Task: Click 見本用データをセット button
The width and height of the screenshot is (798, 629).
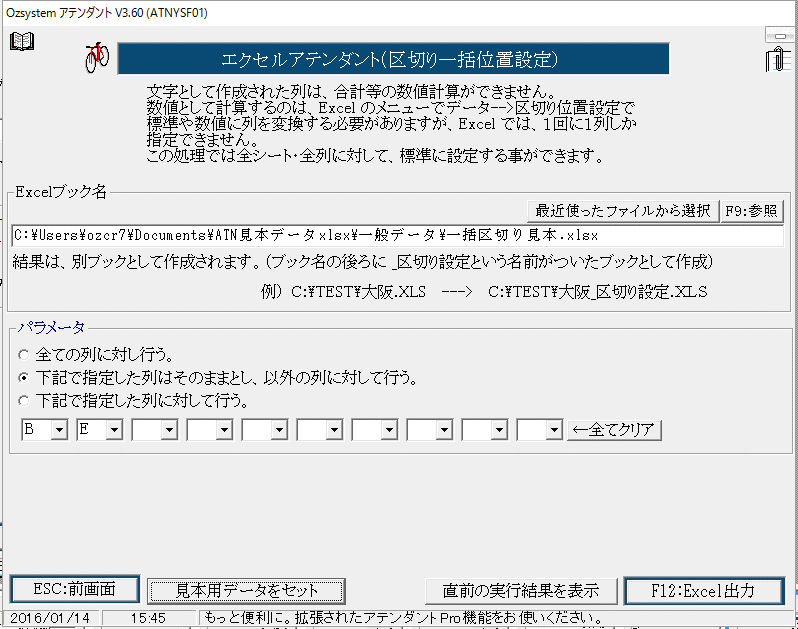Action: (246, 591)
